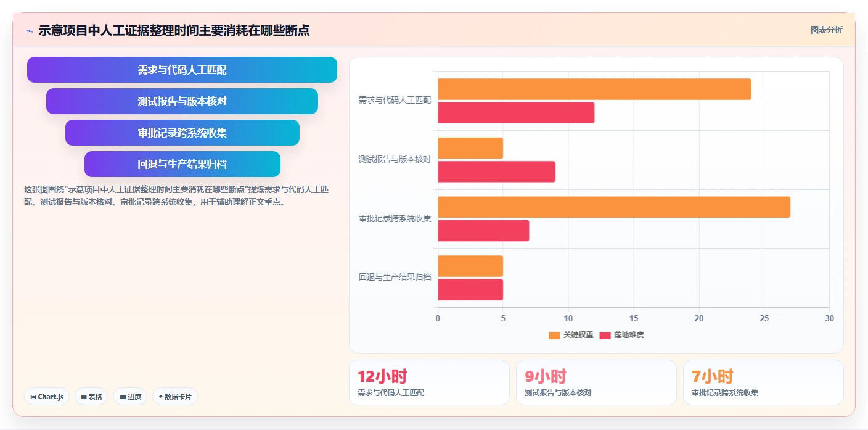Click the red 落地难度 legend swatch
The width and height of the screenshot is (868, 430).
[x=605, y=336]
